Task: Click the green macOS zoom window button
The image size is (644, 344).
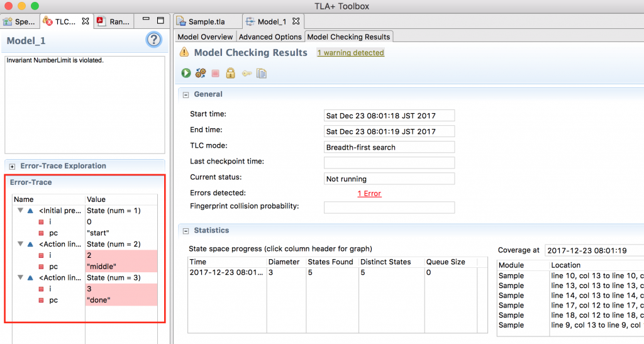Action: click(x=35, y=6)
